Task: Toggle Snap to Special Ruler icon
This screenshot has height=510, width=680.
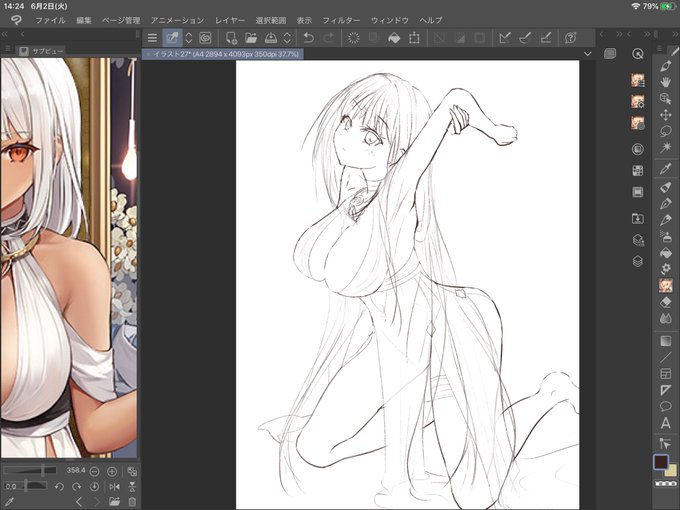Action: pos(525,38)
